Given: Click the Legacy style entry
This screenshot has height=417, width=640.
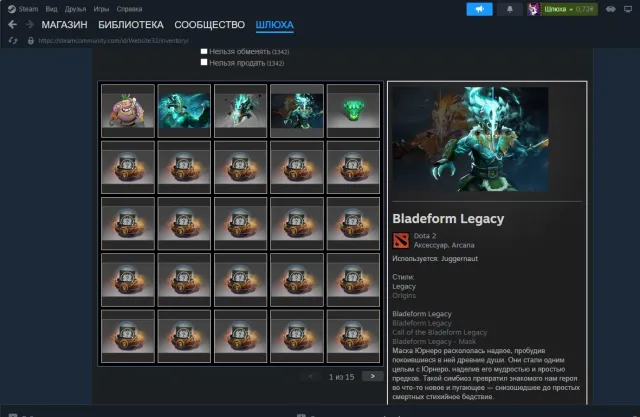Looking at the screenshot, I should click(x=404, y=286).
